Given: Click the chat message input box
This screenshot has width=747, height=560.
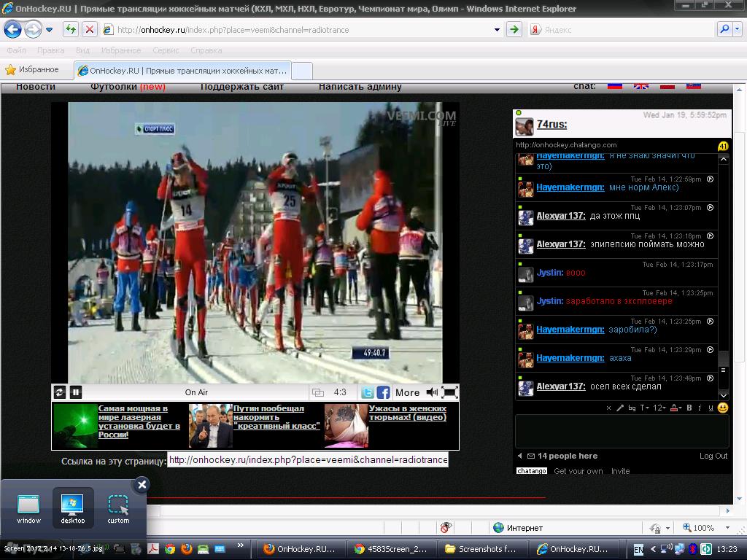Looking at the screenshot, I should (x=622, y=431).
